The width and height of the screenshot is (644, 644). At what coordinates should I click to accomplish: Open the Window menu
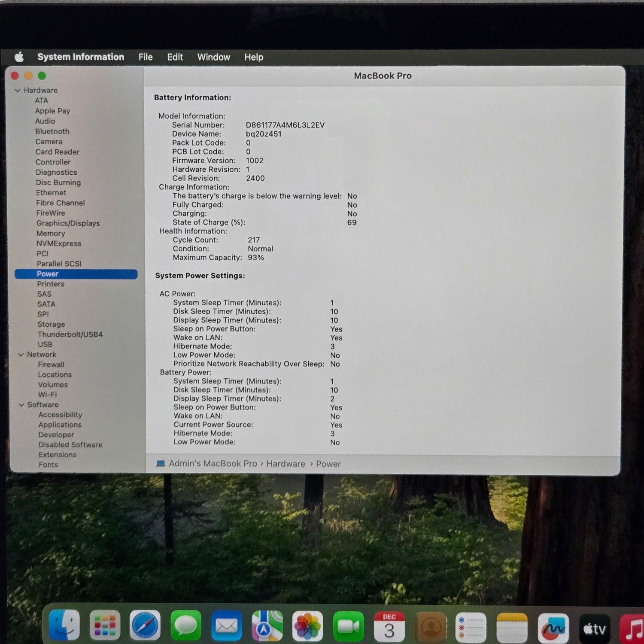(x=213, y=57)
